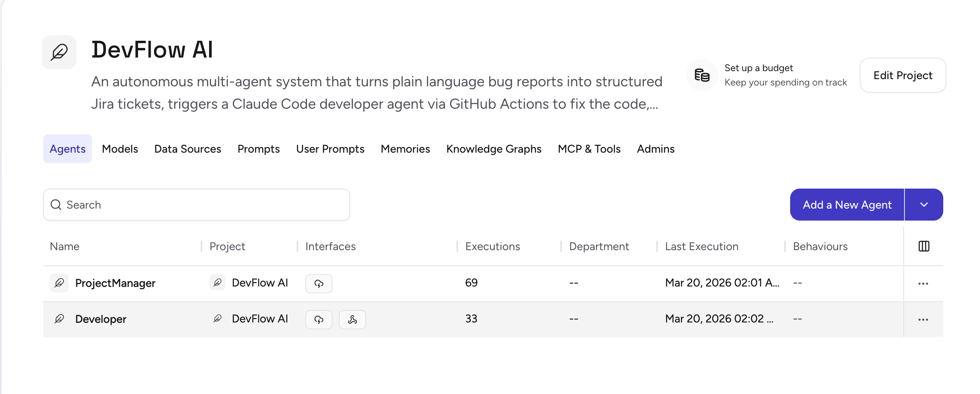Open the three-dot menu for ProjectManager
Image resolution: width=980 pixels, height=394 pixels.
pyautogui.click(x=923, y=283)
